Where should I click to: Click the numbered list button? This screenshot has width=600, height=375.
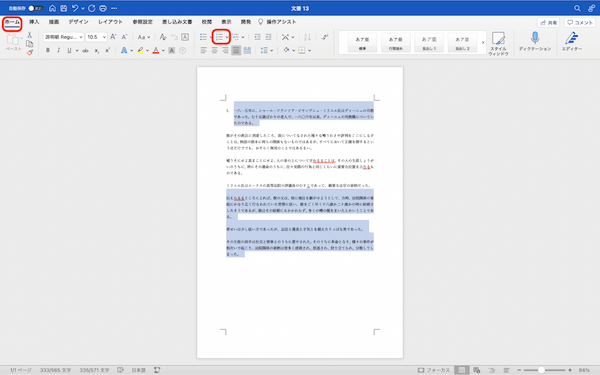pos(219,37)
